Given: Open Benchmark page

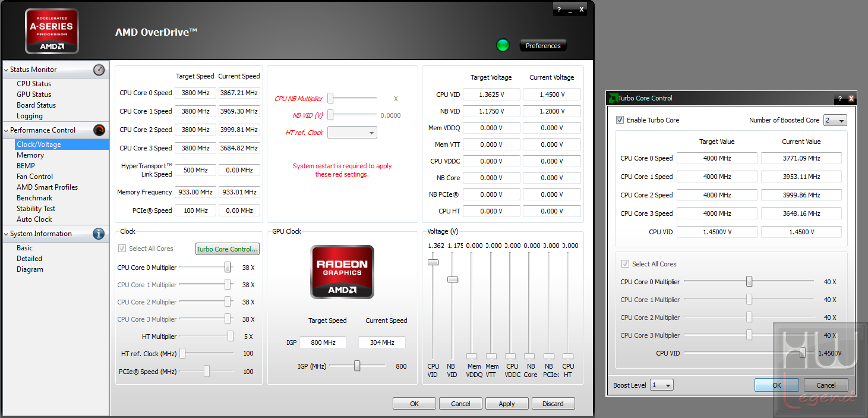Looking at the screenshot, I should click(x=34, y=198).
